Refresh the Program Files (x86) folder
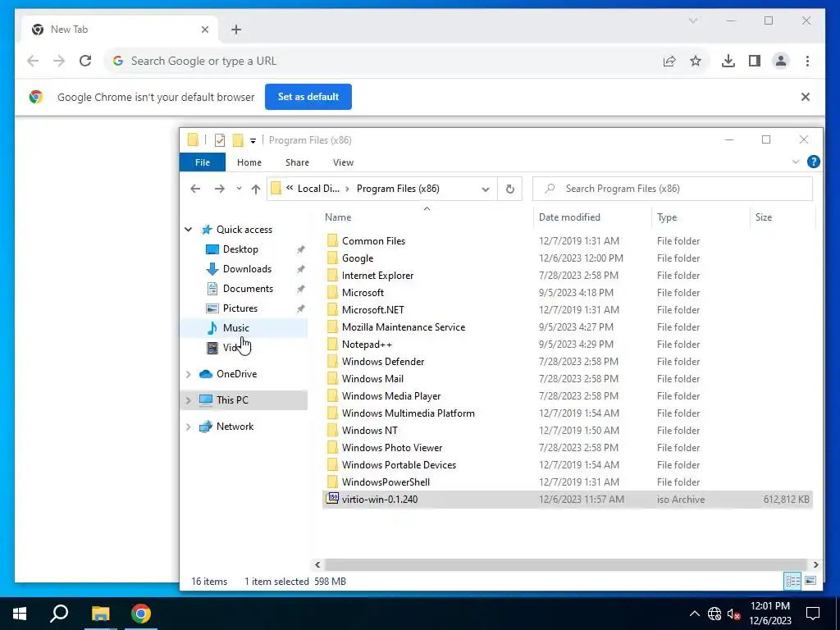Image resolution: width=840 pixels, height=630 pixels. pos(510,189)
